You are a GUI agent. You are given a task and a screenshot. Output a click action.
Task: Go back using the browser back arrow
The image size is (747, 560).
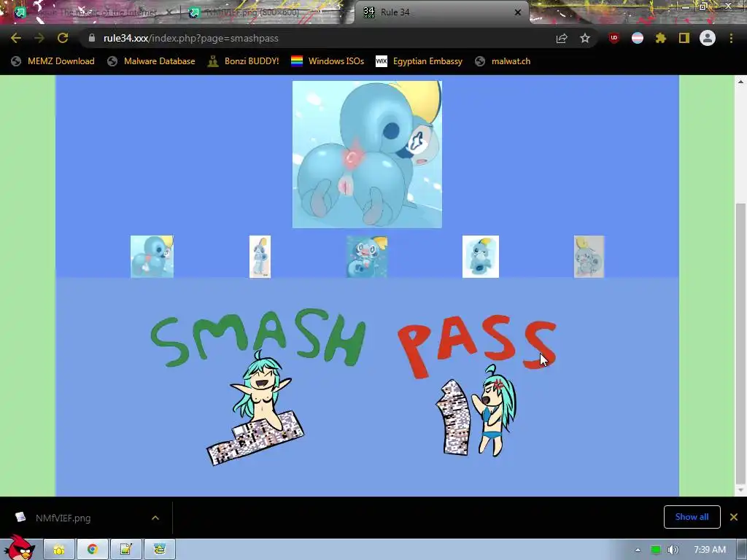tap(16, 38)
